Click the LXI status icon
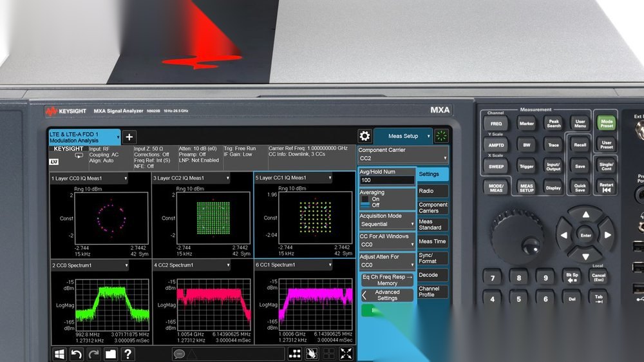Screen dimensions: 644x362 click(x=54, y=162)
